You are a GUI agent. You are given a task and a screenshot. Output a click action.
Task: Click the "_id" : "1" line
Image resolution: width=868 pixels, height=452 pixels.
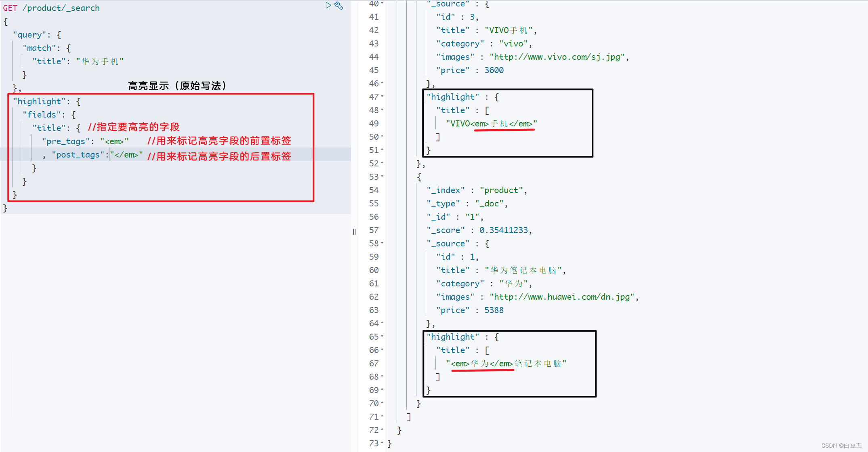point(455,217)
